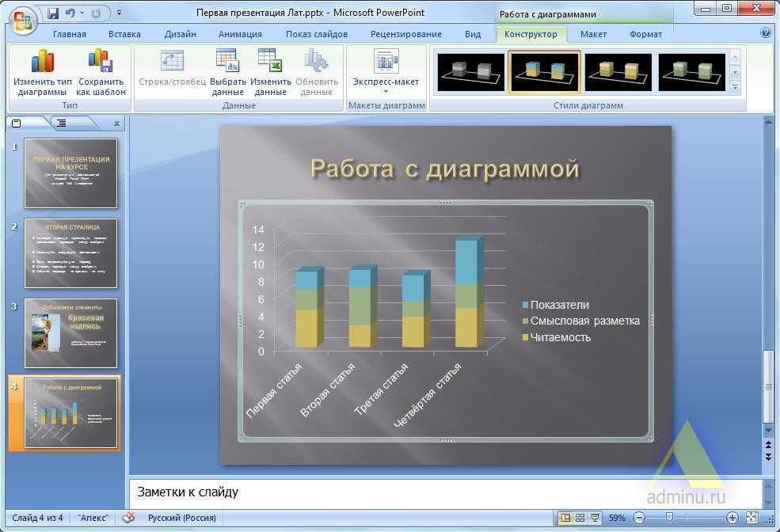Click inside the Заметки к слайду notes field

click(445, 492)
